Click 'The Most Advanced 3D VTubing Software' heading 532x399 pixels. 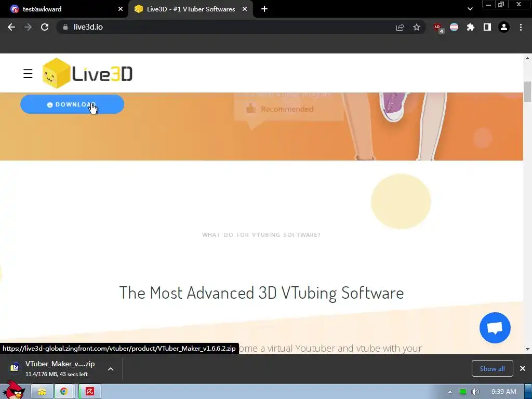(262, 293)
